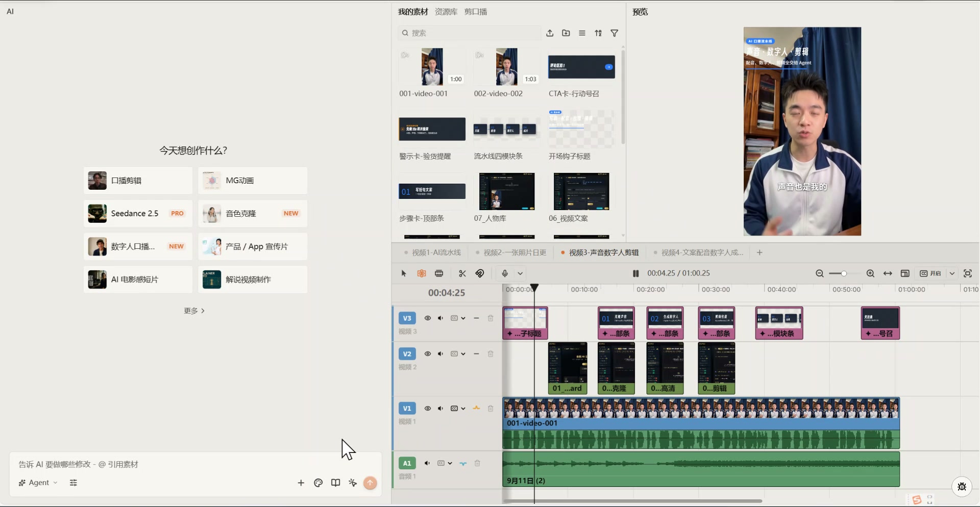Upload media with the export arrow icon
Image resolution: width=980 pixels, height=507 pixels.
(550, 33)
